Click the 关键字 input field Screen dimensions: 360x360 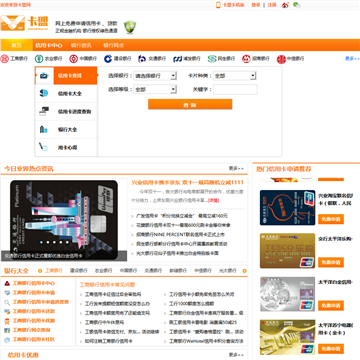pyautogui.click(x=235, y=89)
